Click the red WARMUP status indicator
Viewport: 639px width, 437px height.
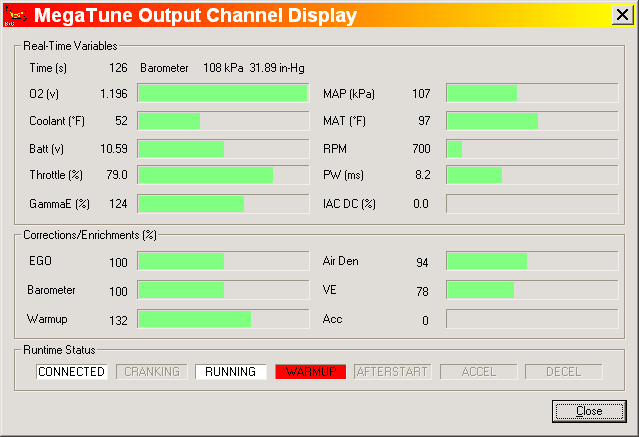[x=311, y=372]
